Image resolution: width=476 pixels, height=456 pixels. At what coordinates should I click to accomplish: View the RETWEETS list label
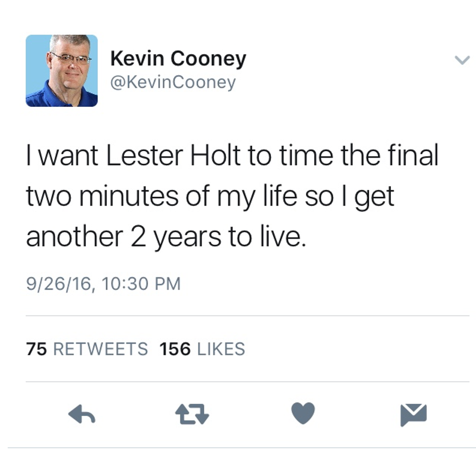click(x=100, y=349)
